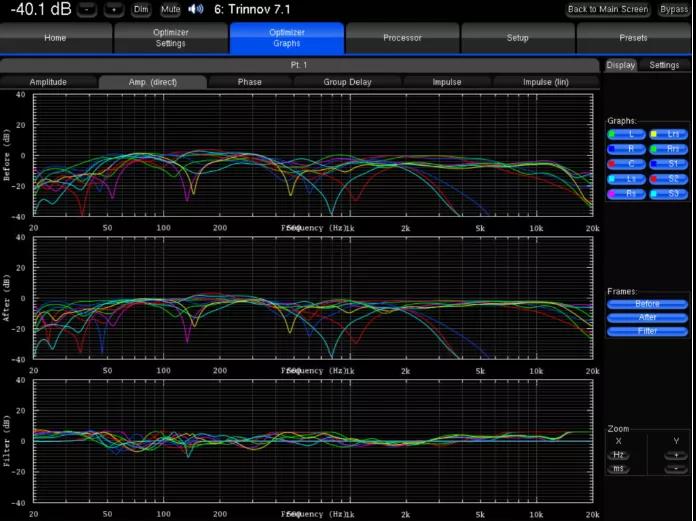696x521 pixels.
Task: Toggle the L channel graph
Action: [x=626, y=134]
